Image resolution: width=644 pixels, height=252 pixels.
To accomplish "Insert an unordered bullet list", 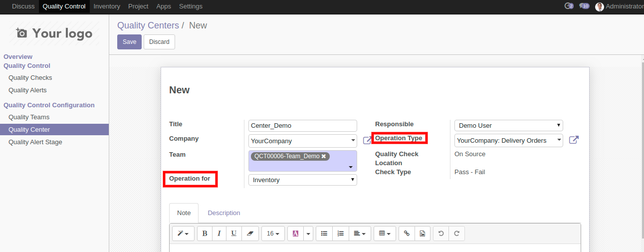I will [x=324, y=234].
